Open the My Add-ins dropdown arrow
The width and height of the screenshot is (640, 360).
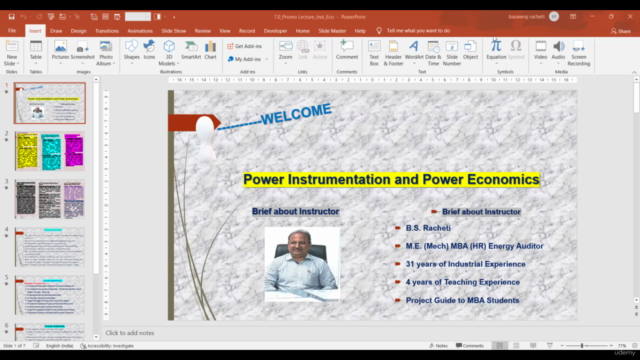(267, 59)
